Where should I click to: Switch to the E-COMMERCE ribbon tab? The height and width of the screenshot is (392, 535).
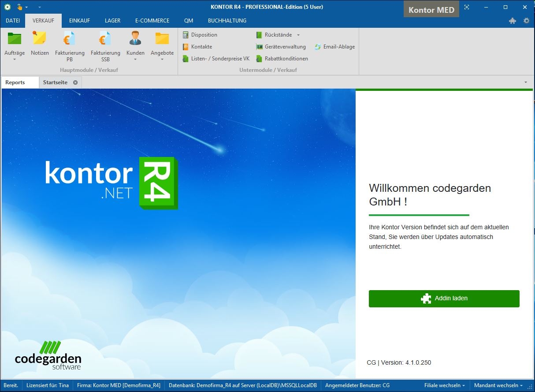click(152, 21)
